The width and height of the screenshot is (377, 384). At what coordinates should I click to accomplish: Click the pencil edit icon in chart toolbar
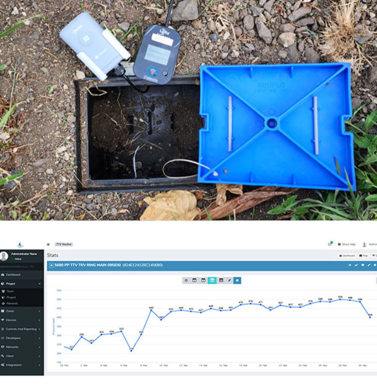(229, 280)
